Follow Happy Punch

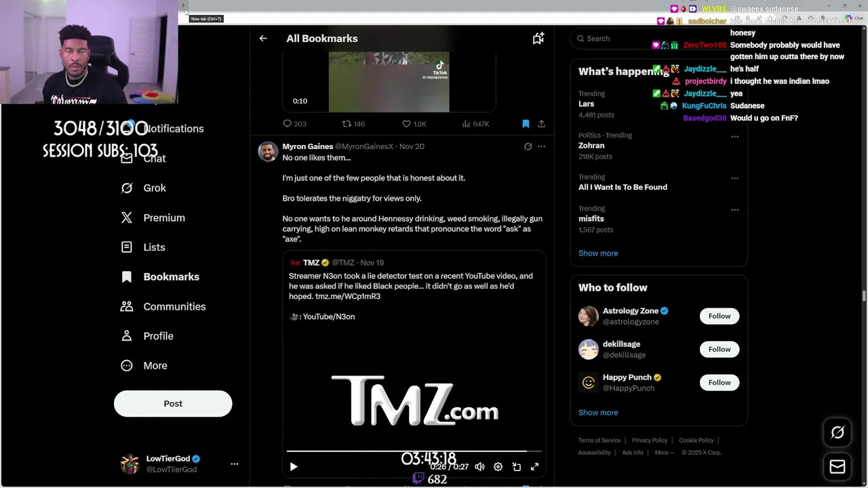(719, 382)
